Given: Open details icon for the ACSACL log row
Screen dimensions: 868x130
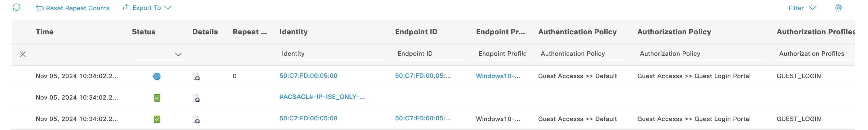Looking at the screenshot, I should pyautogui.click(x=196, y=98).
